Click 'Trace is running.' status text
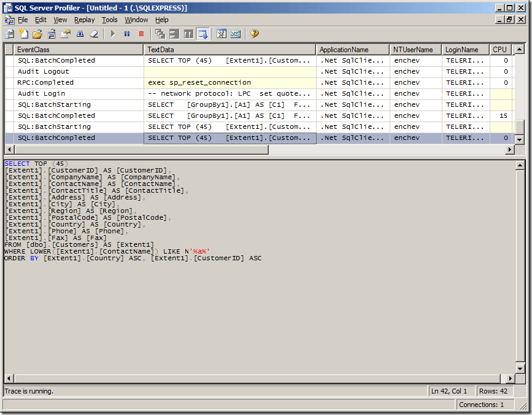The width and height of the screenshot is (532, 415). coord(29,391)
